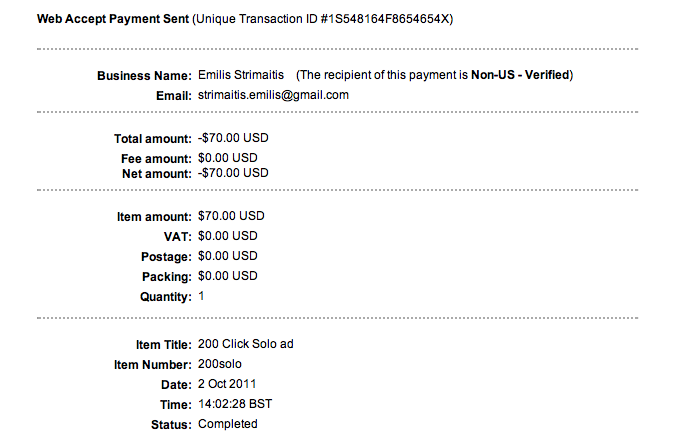Click the item title "200 Click Solo ad"
Screen dimensions: 693x435
246,344
